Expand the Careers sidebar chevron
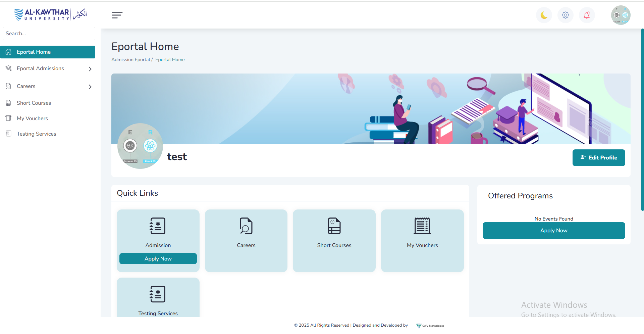The width and height of the screenshot is (644, 334). pos(90,87)
